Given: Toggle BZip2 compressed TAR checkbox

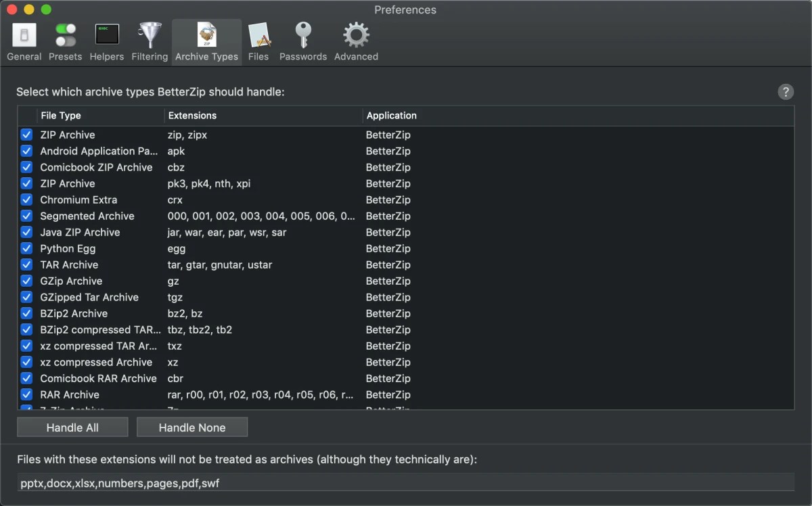Looking at the screenshot, I should point(26,329).
